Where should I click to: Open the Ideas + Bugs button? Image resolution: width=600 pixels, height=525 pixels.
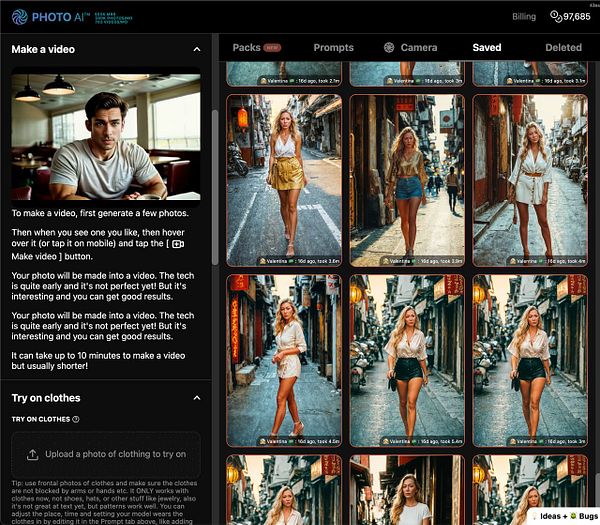pyautogui.click(x=565, y=516)
